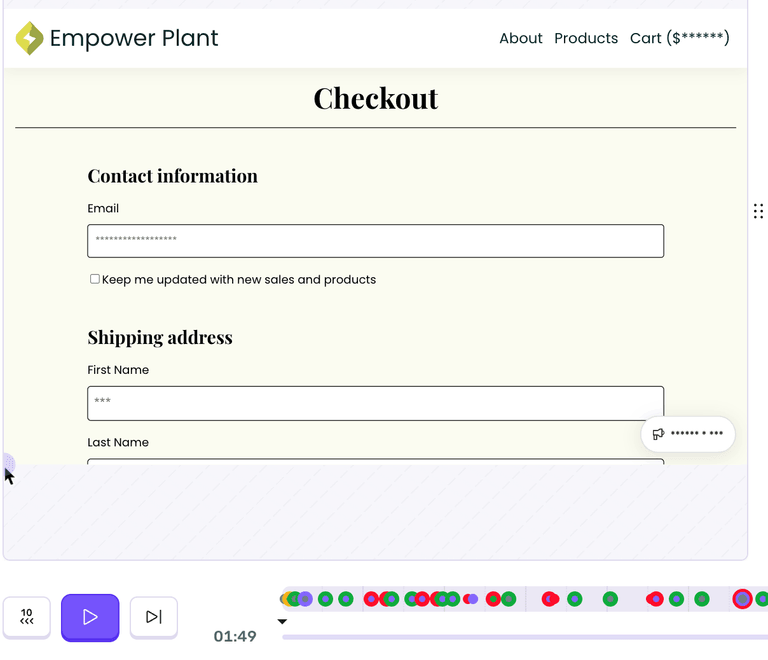768x660 pixels.
Task: Grab the six-dot panel resize handle
Action: [758, 211]
